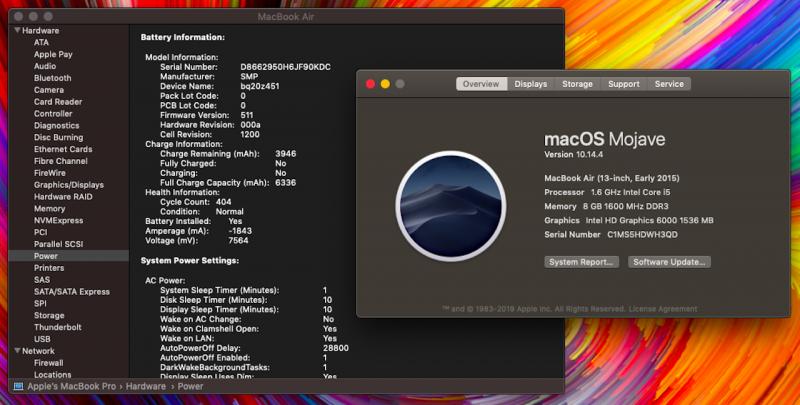Open the Storage tab in About This Mac
This screenshot has height=405, width=800.
pos(578,84)
